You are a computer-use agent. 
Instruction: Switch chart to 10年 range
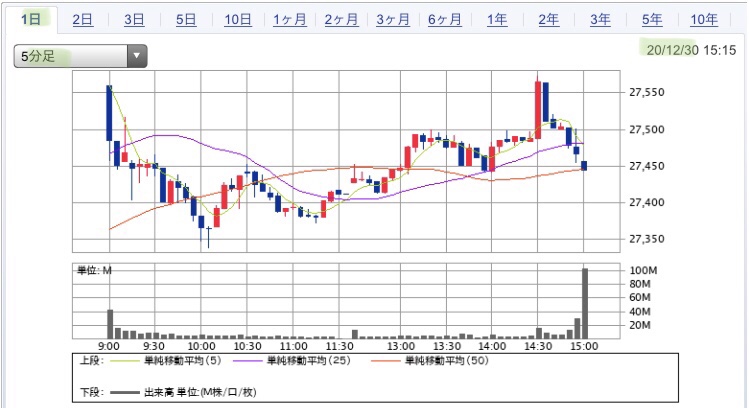tap(704, 20)
